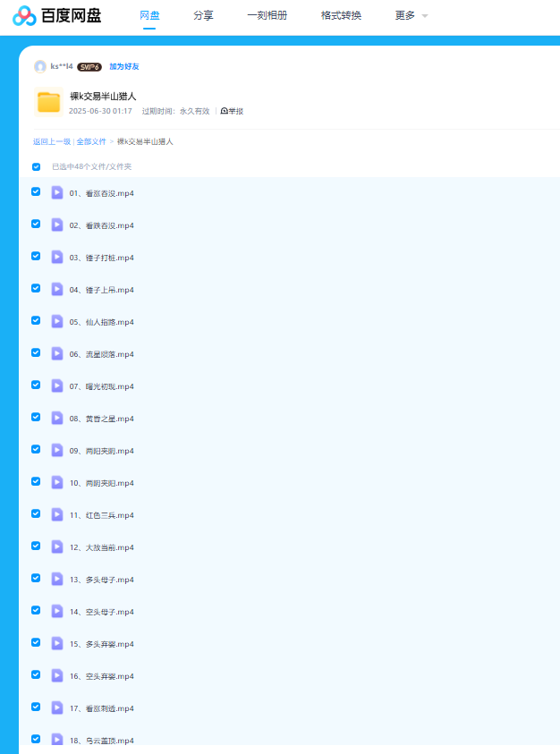Viewport: 560px width, 754px height.
Task: Click the video icon for 05、仙人指路.mp4
Action: point(57,321)
